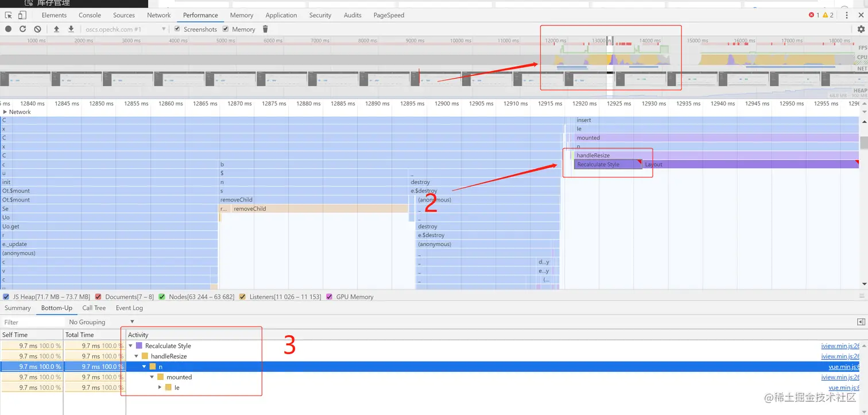The image size is (868, 415).
Task: Select the Bottom-Up tab
Action: click(57, 308)
